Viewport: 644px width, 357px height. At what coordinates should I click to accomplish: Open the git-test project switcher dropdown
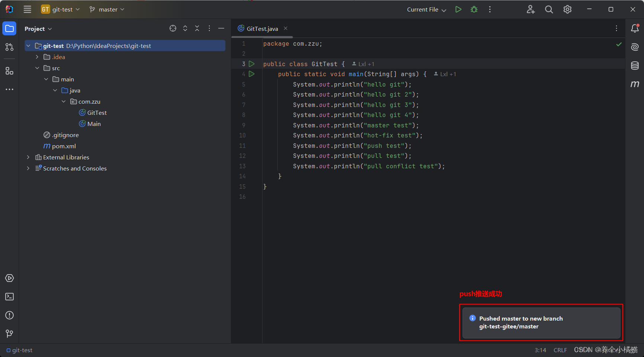pyautogui.click(x=60, y=9)
